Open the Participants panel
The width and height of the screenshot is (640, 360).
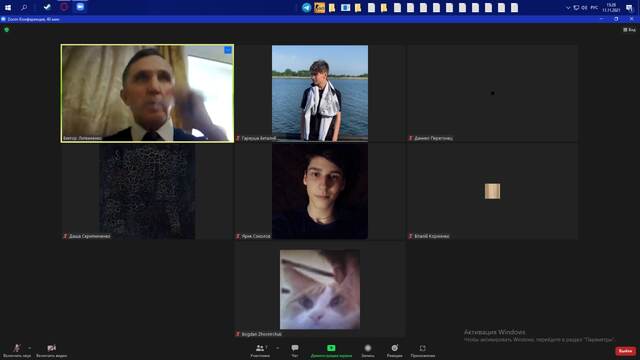[x=260, y=351]
